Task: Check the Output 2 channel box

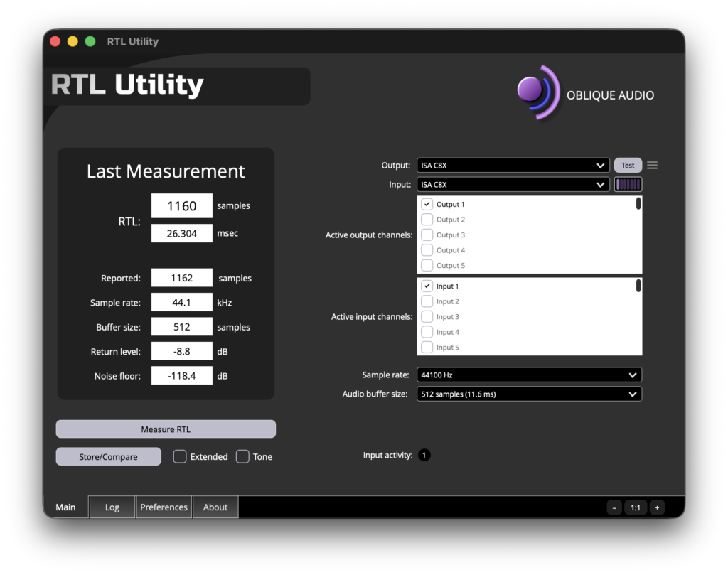Action: point(427,220)
